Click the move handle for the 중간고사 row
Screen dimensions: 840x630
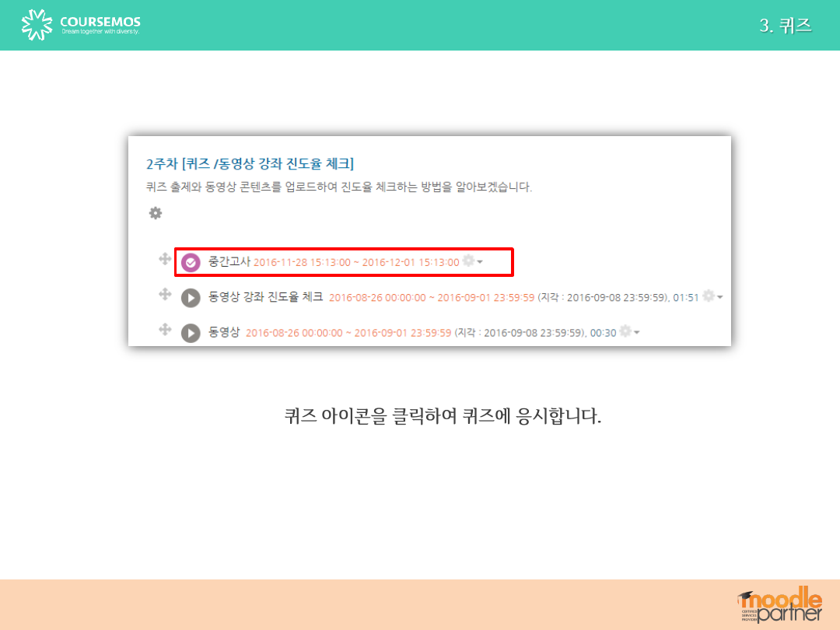click(x=165, y=260)
